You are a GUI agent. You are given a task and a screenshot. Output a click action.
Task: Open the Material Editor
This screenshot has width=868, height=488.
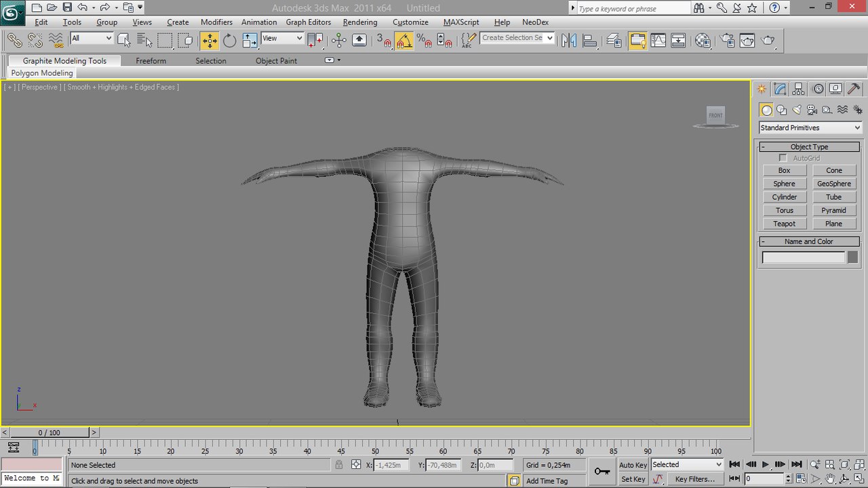point(703,41)
